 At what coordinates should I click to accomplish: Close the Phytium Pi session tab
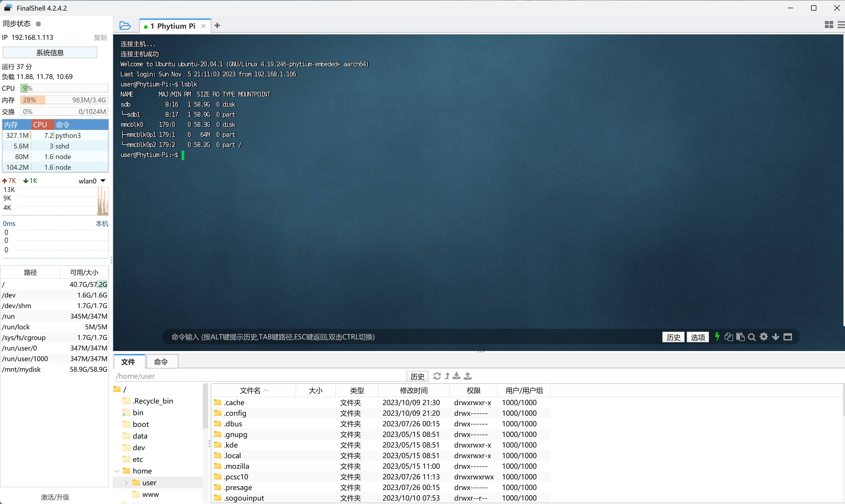click(x=203, y=26)
